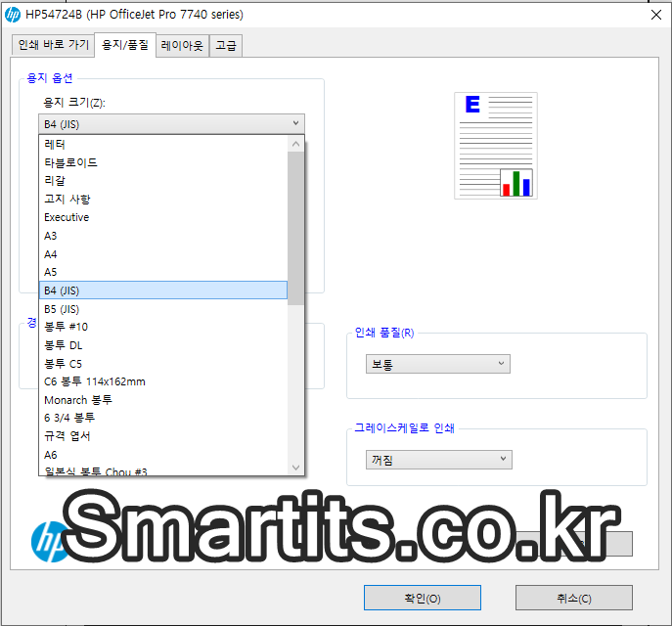Select 고지 사항 paper size
This screenshot has width=672, height=626.
coord(163,200)
